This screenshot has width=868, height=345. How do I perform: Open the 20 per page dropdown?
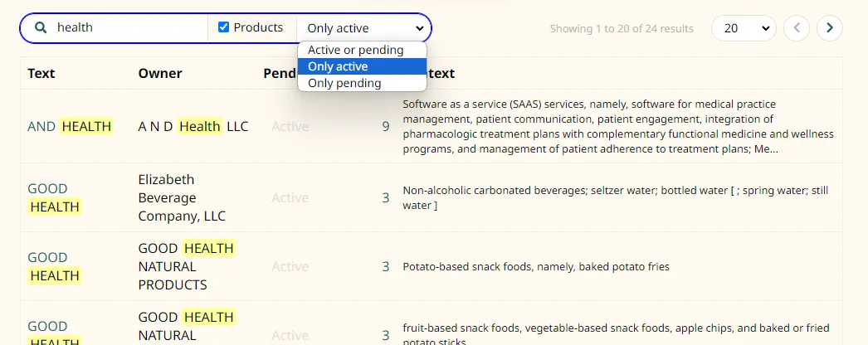pos(744,28)
